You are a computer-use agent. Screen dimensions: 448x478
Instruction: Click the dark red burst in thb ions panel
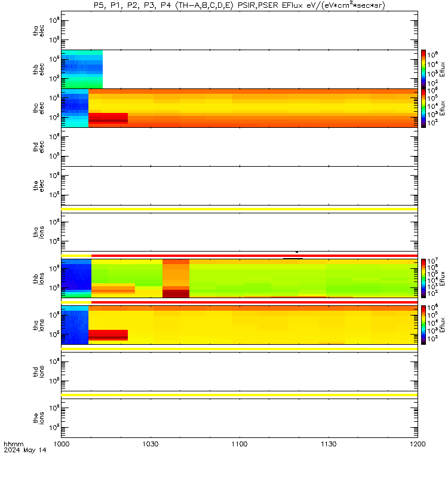tap(176, 293)
